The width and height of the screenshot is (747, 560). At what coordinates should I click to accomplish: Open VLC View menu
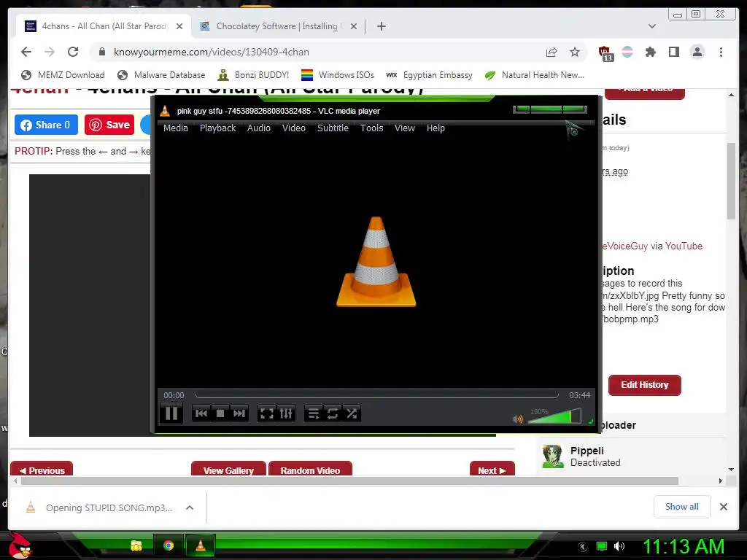pyautogui.click(x=404, y=128)
